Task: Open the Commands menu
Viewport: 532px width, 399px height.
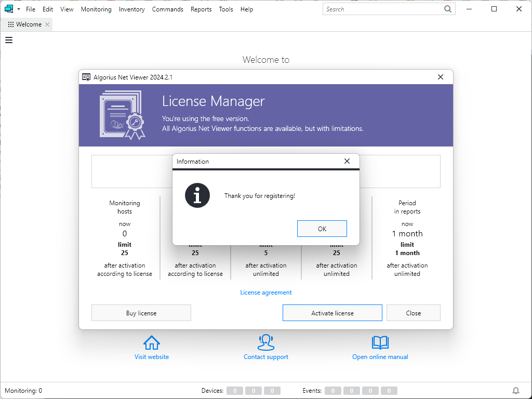Action: (x=168, y=9)
